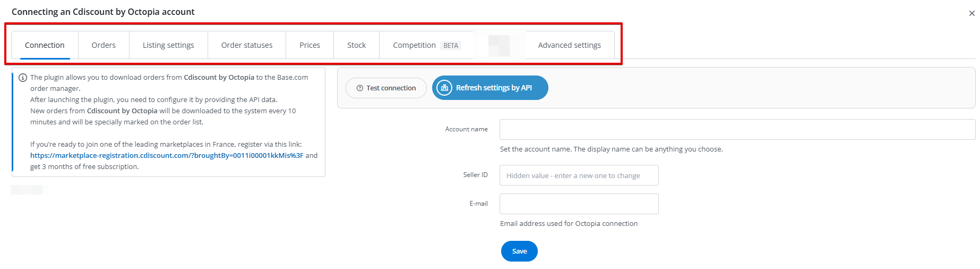Open the Cdiscount marketplace registration link

[x=167, y=156]
